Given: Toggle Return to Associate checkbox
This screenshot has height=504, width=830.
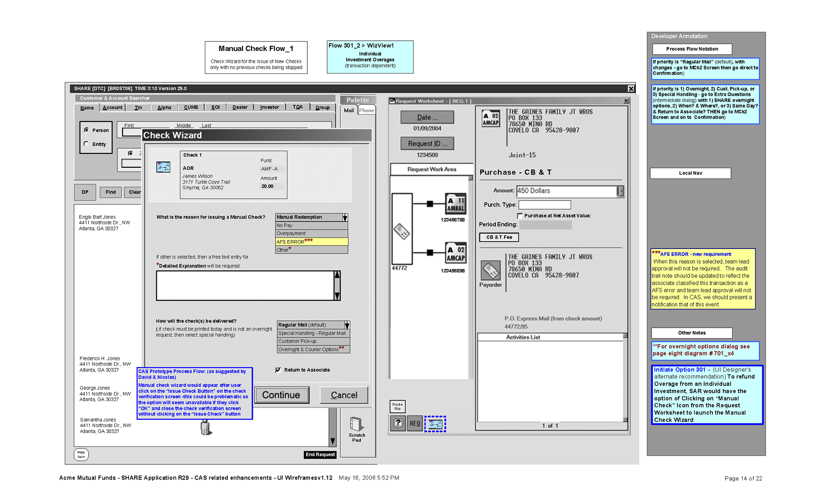Looking at the screenshot, I should (278, 370).
